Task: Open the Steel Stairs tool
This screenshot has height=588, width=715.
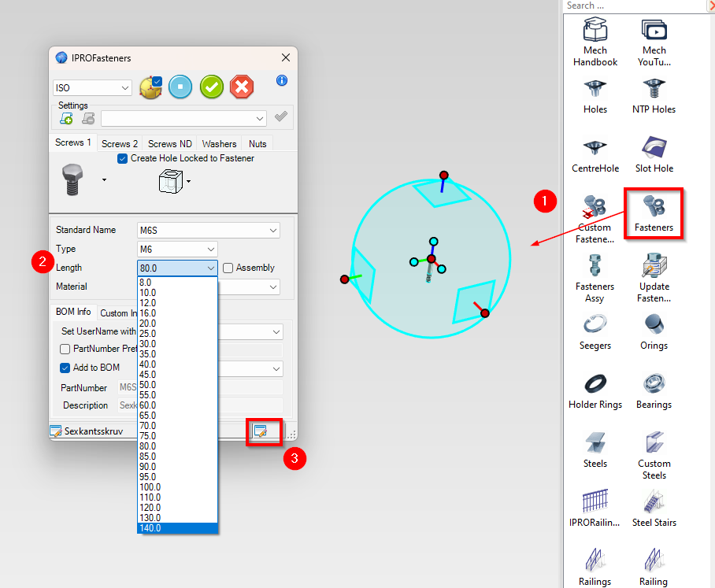Action: [x=654, y=508]
